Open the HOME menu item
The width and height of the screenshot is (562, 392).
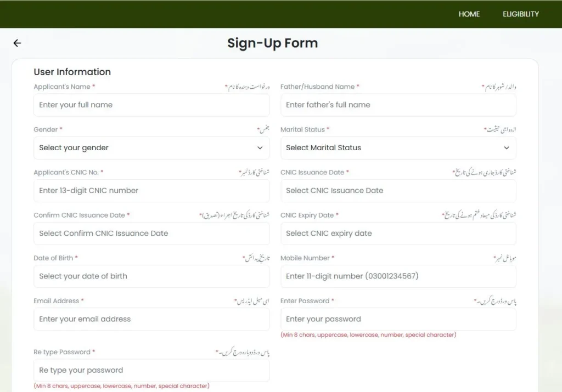[469, 14]
